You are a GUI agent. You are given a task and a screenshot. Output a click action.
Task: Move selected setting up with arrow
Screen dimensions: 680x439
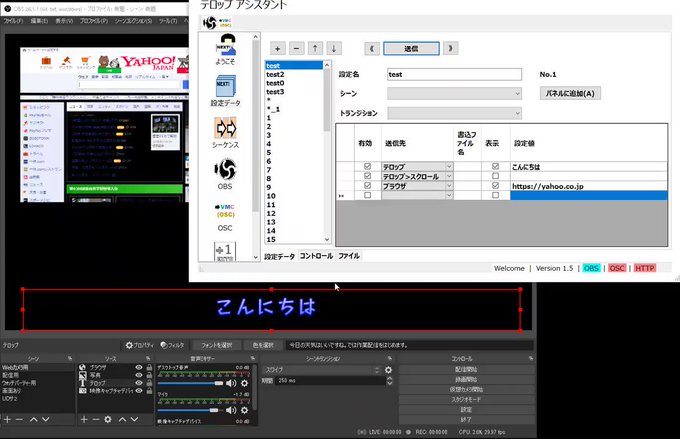[x=315, y=48]
